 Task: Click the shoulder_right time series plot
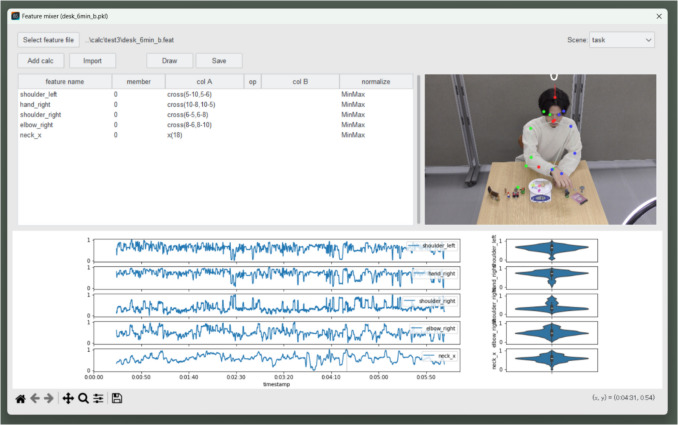(x=277, y=305)
